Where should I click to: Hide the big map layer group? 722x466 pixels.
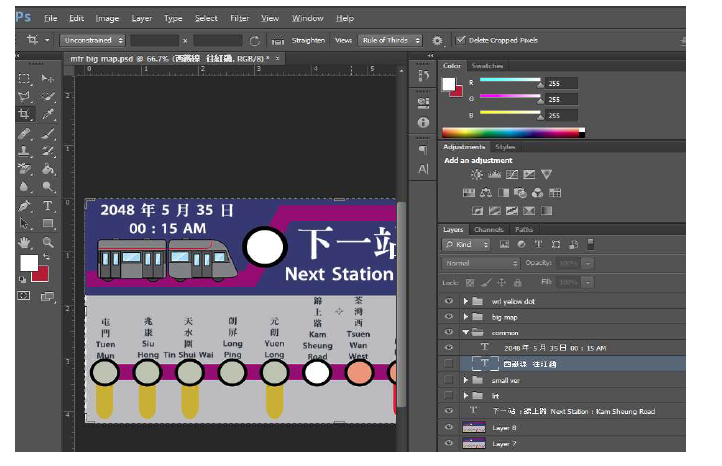pos(448,315)
